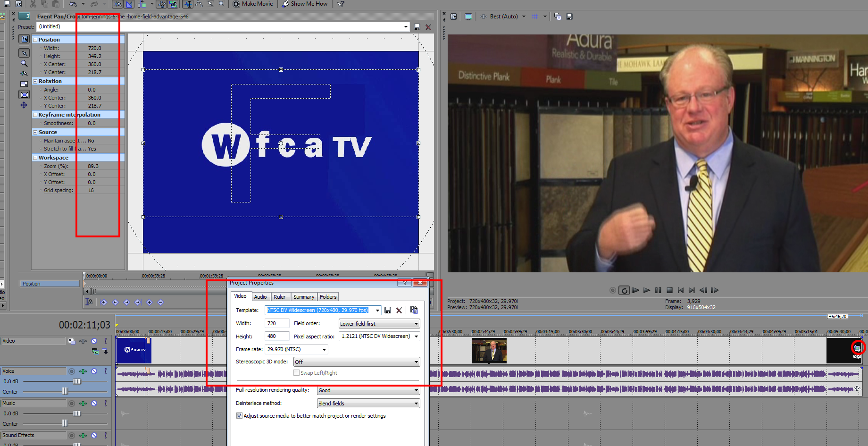Open Event Pan/Crop on the end clip
This screenshot has width=868, height=446.
857,348
